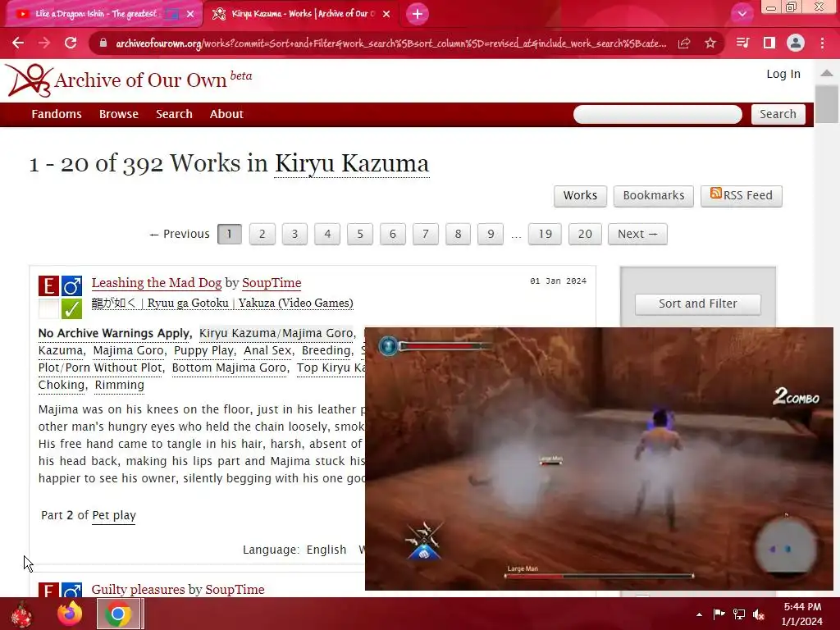Click the Action Center flag icon
Viewport: 840px width, 630px height.
pyautogui.click(x=719, y=614)
